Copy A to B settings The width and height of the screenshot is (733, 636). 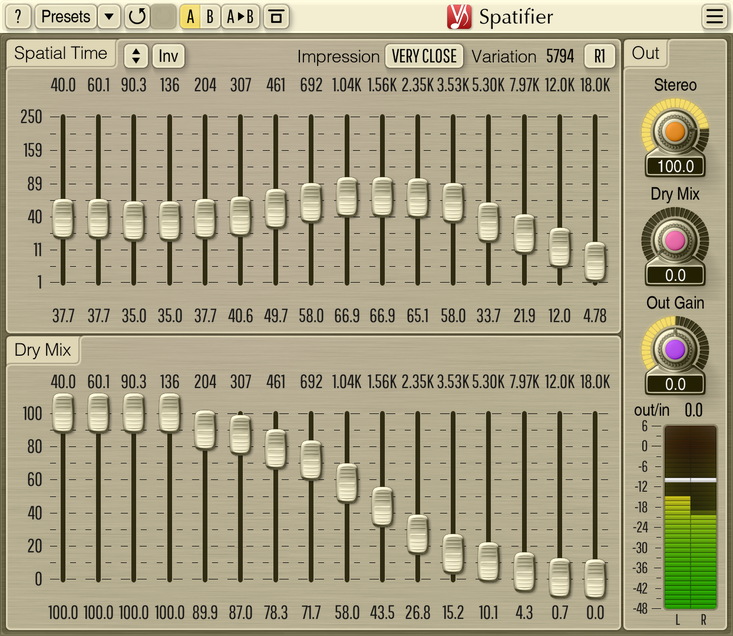[x=240, y=17]
